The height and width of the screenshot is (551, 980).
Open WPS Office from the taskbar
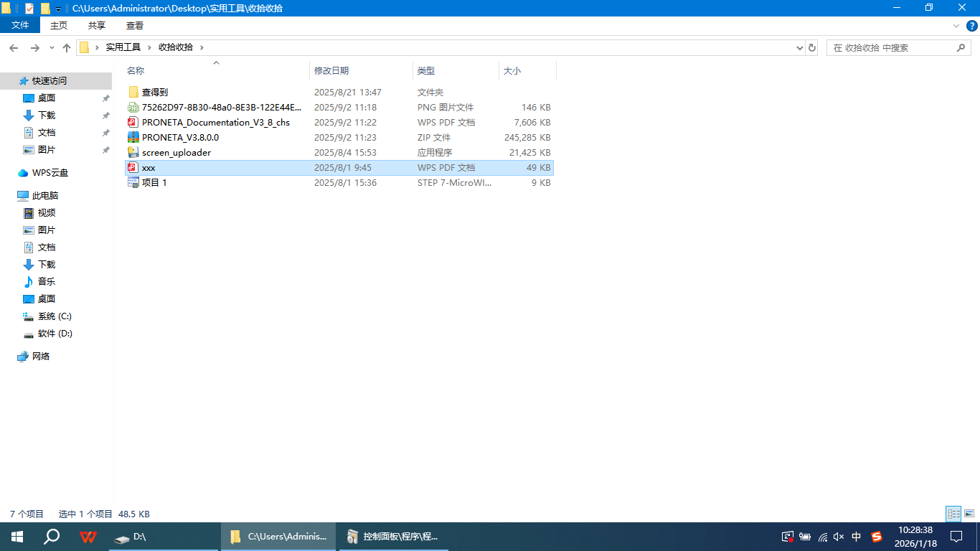click(x=88, y=537)
